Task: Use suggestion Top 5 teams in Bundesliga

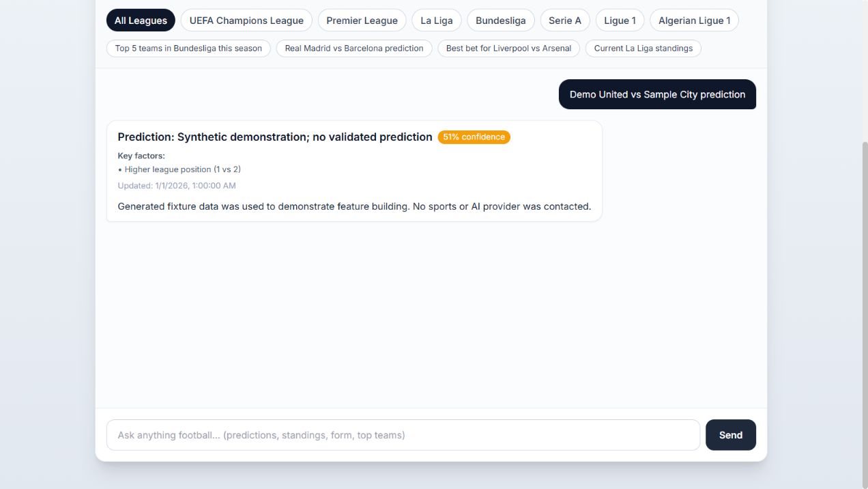Action: pos(188,48)
